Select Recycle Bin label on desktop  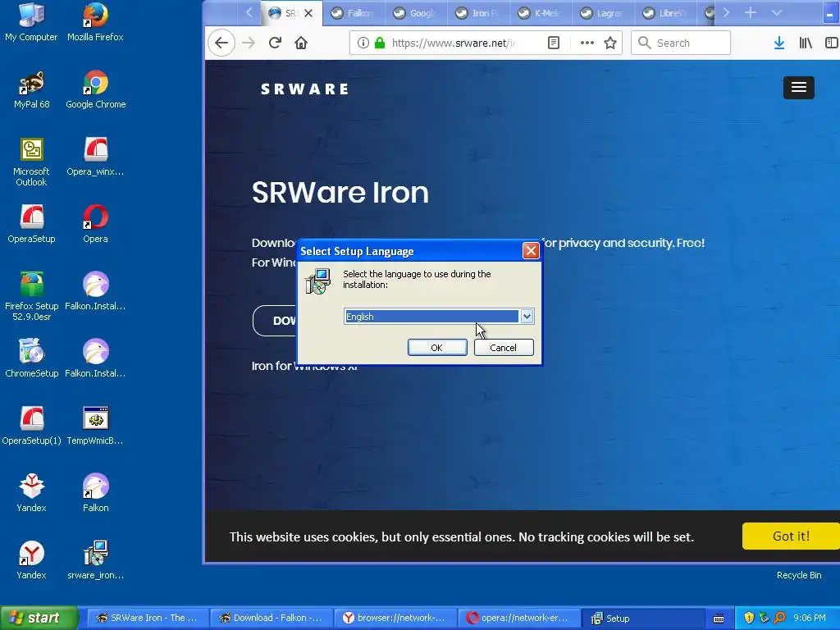click(x=799, y=575)
